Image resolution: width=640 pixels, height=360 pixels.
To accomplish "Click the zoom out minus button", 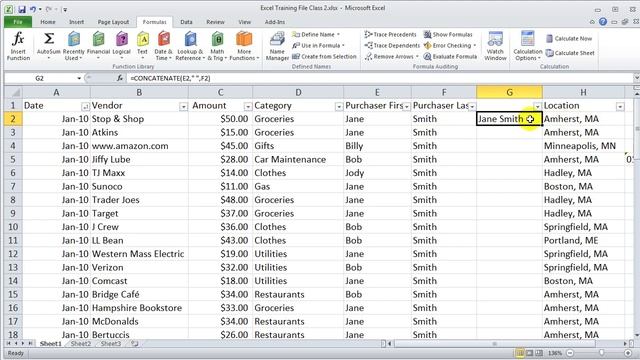I will coord(570,353).
